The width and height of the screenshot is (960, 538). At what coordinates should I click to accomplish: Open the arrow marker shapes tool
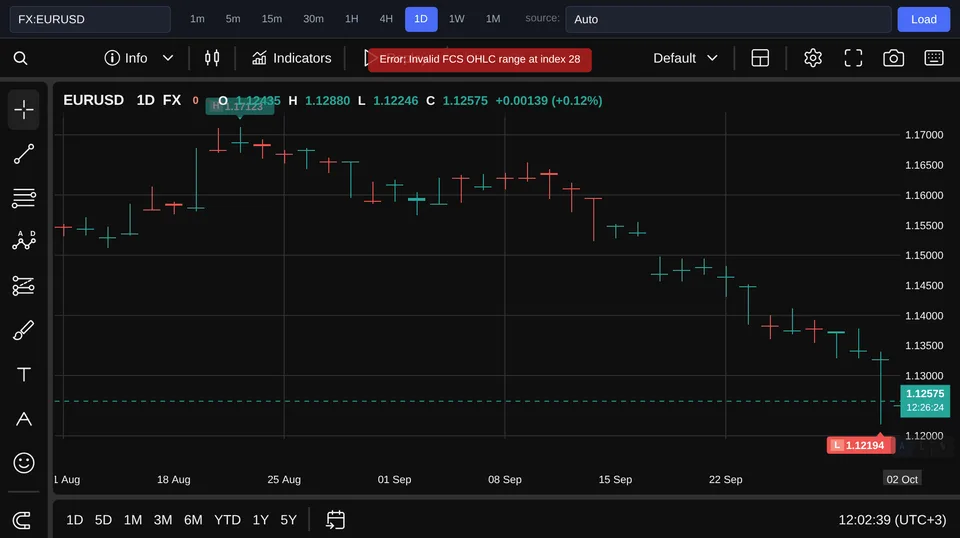coord(24,419)
